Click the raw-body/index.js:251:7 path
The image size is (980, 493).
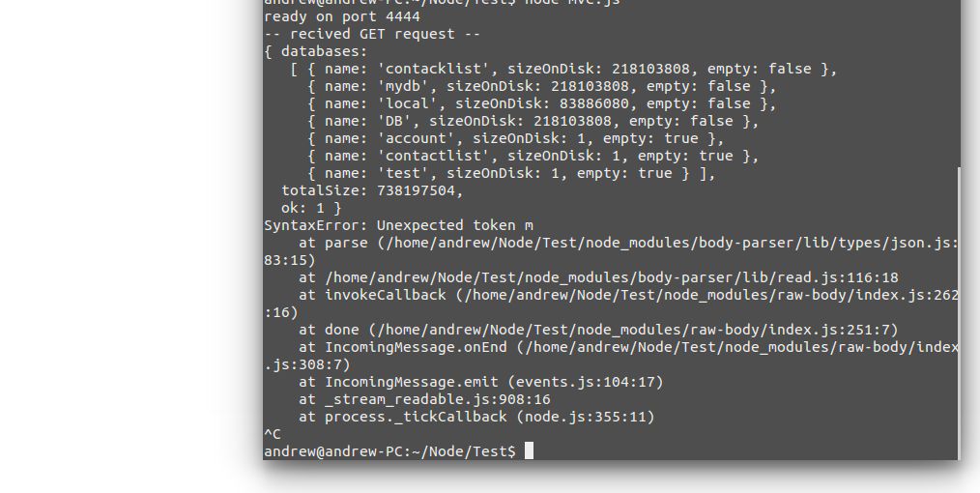(x=638, y=330)
